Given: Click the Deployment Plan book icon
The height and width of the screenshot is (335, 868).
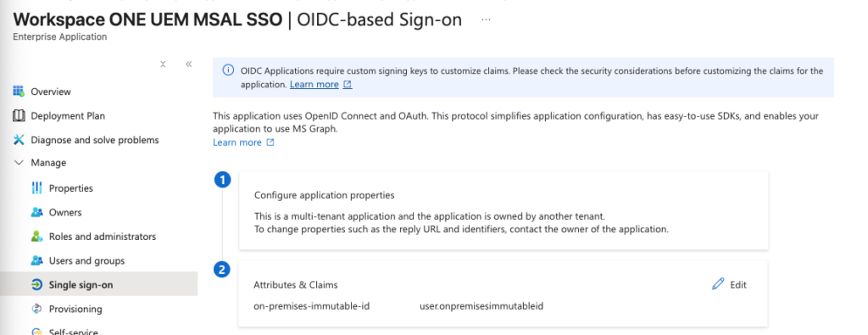Looking at the screenshot, I should pyautogui.click(x=19, y=115).
